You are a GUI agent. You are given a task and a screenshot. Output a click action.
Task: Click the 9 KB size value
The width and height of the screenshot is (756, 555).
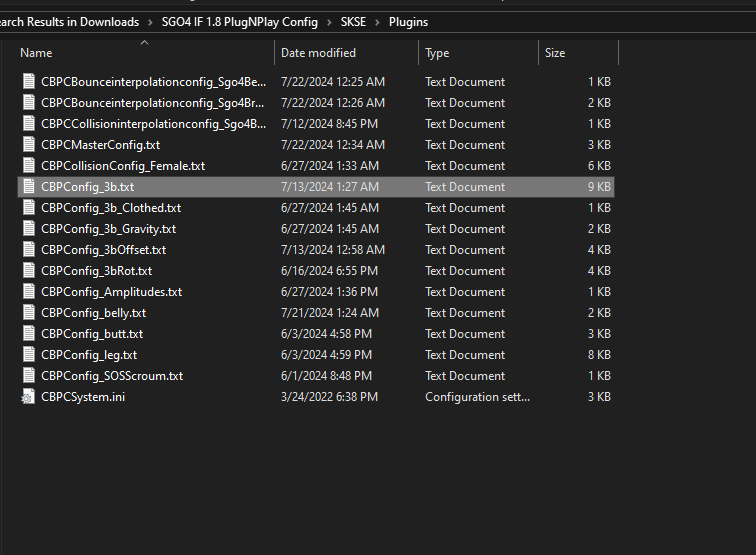pyautogui.click(x=599, y=187)
